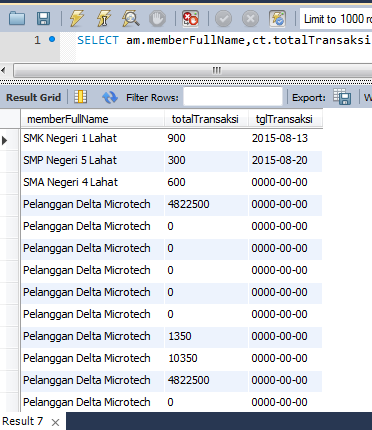372x430 pixels.
Task: Click the blue statement marker on line 1
Action: coord(52,39)
